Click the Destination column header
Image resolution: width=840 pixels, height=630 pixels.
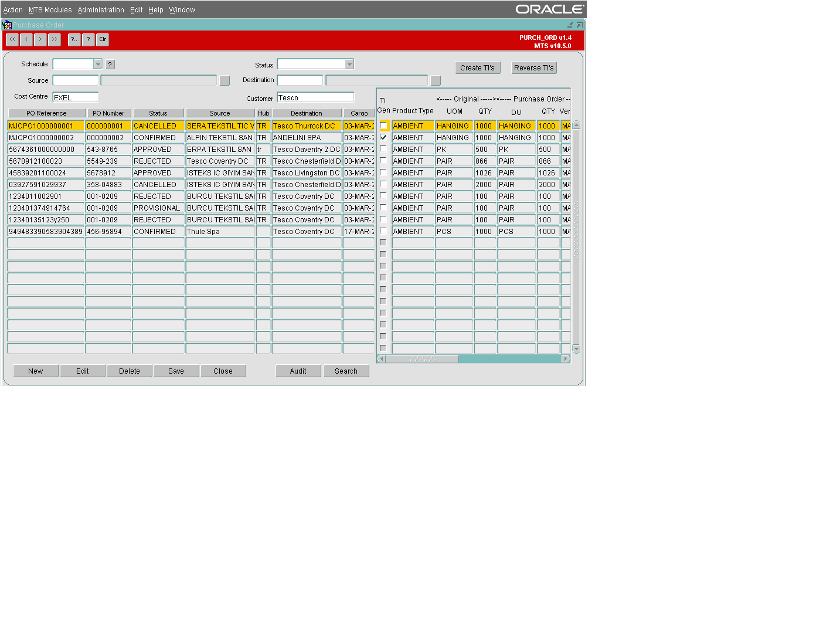(x=307, y=113)
